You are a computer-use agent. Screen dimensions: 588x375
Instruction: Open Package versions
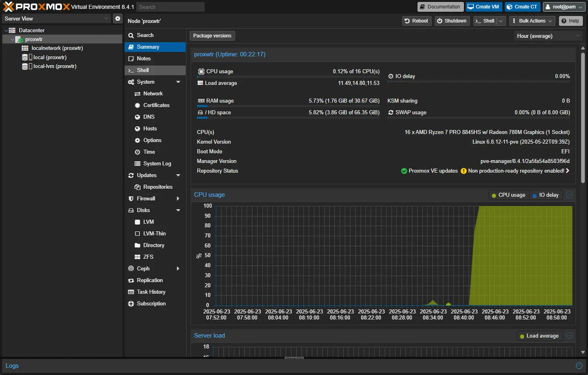212,36
